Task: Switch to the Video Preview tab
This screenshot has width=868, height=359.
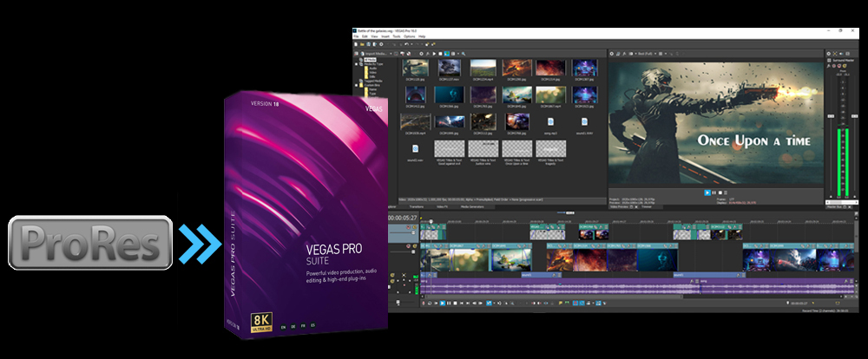Action: pos(618,207)
